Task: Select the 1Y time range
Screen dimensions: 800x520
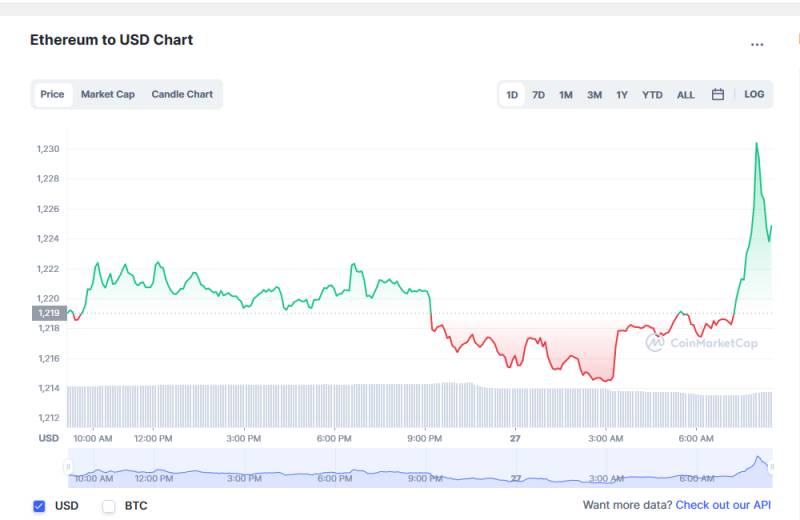Action: click(621, 95)
